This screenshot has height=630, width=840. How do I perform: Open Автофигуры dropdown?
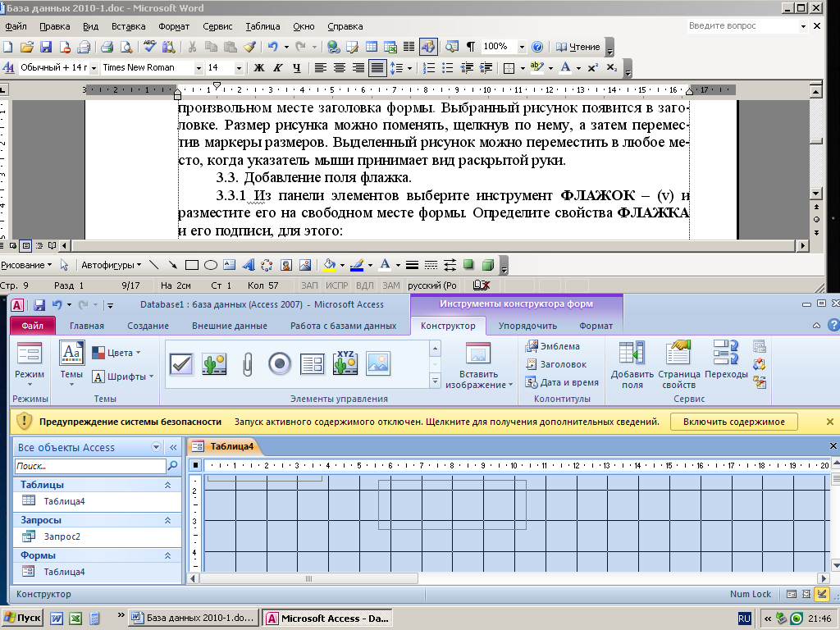111,265
